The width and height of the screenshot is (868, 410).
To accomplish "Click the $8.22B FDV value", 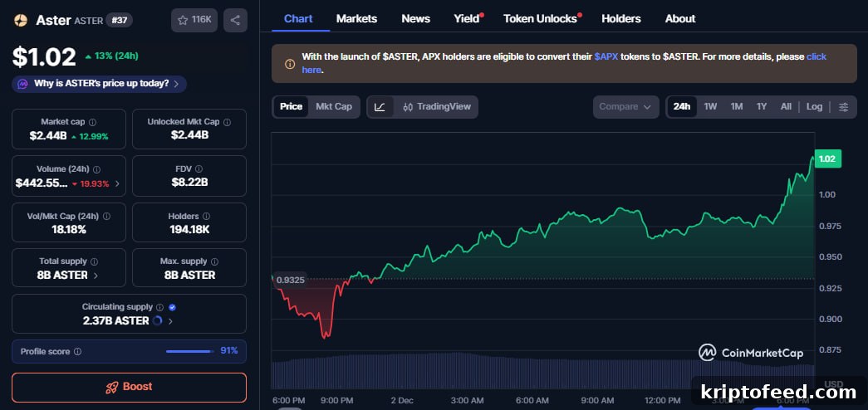I will click(189, 182).
